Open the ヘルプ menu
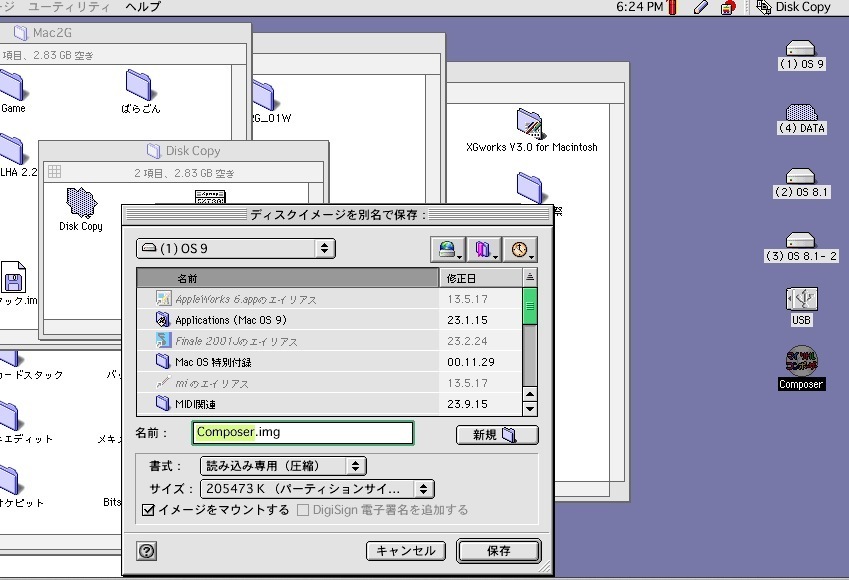The image size is (849, 580). click(143, 7)
